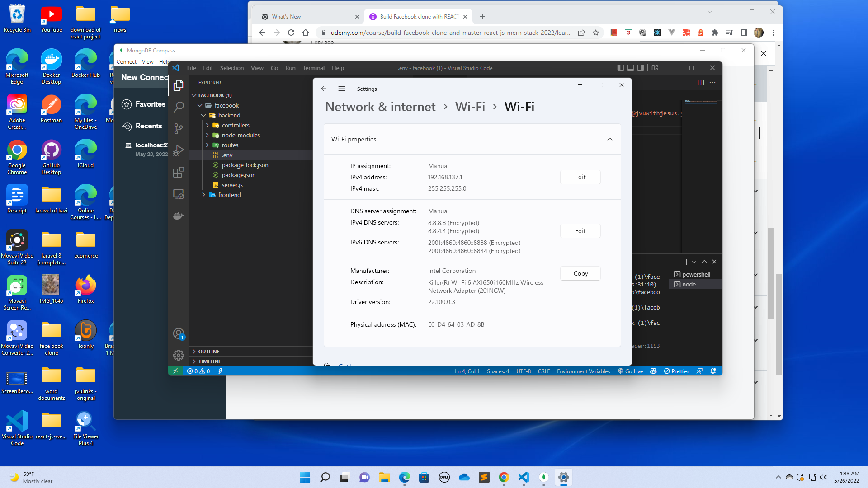
Task: Toggle VS Code secondary side bar layout icon
Action: click(641, 68)
